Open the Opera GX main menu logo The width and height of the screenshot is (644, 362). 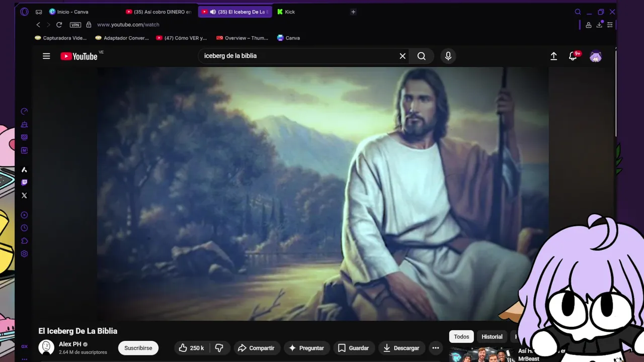click(x=24, y=12)
